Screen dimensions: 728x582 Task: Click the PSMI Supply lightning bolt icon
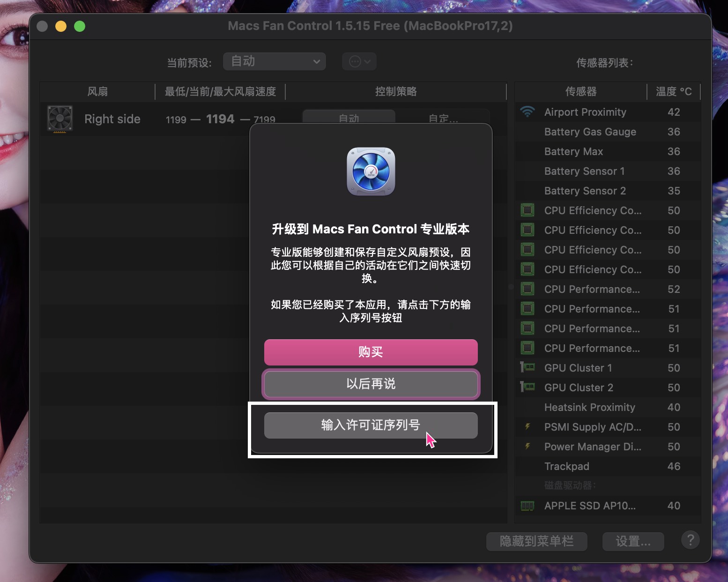point(528,427)
